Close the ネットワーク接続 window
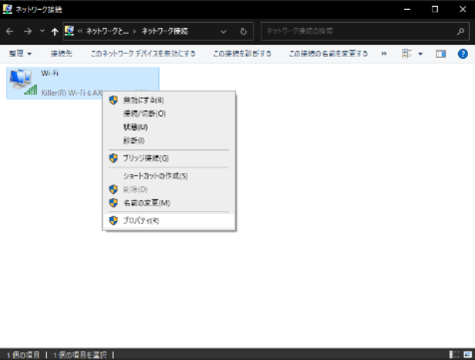This screenshot has height=360, width=475. (463, 9)
